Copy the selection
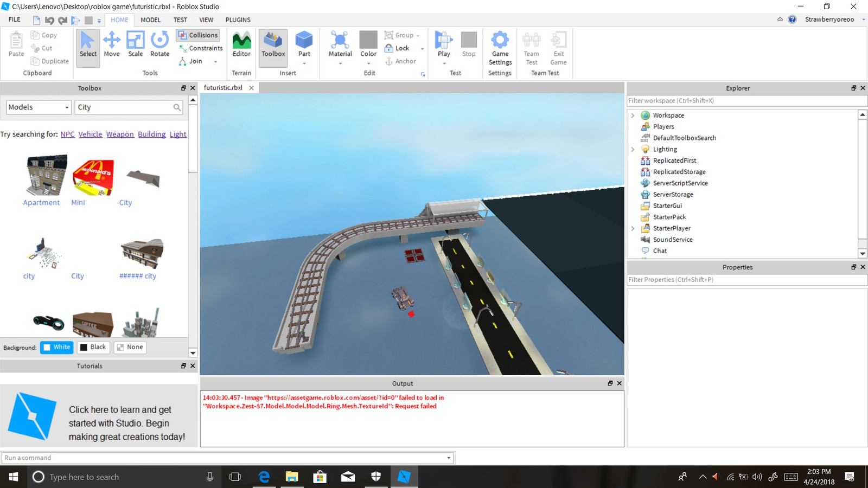This screenshot has height=488, width=868. click(44, 35)
